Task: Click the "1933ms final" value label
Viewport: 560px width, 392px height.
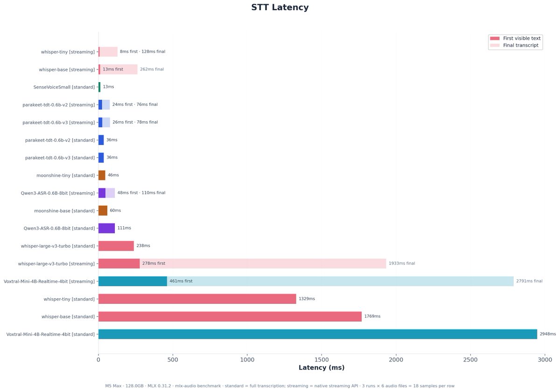Action: (402, 263)
